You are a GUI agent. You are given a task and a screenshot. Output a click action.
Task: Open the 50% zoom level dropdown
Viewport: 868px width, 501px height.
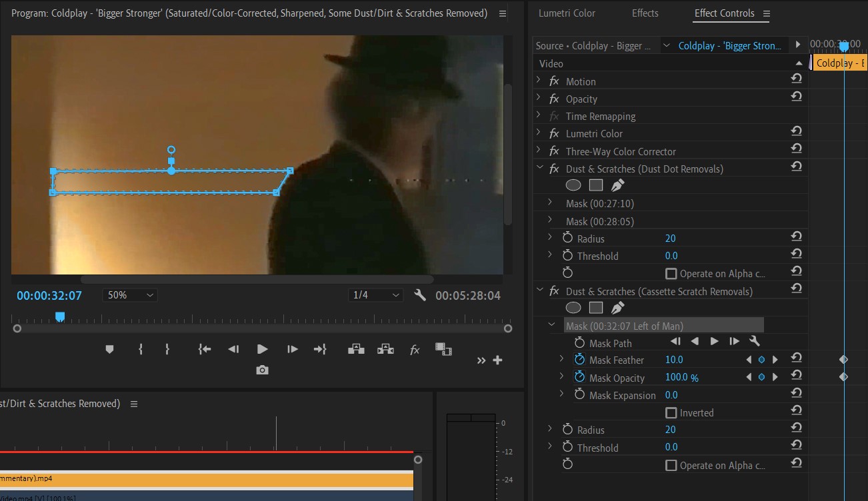point(130,294)
